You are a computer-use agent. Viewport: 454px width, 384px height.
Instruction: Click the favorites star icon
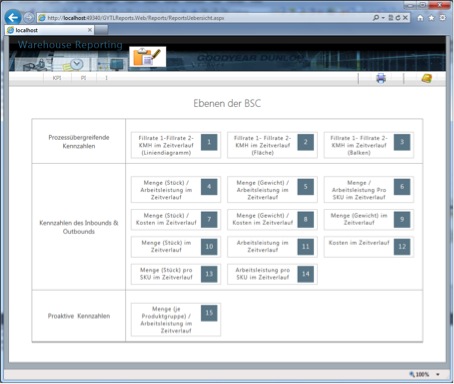pyautogui.click(x=431, y=18)
